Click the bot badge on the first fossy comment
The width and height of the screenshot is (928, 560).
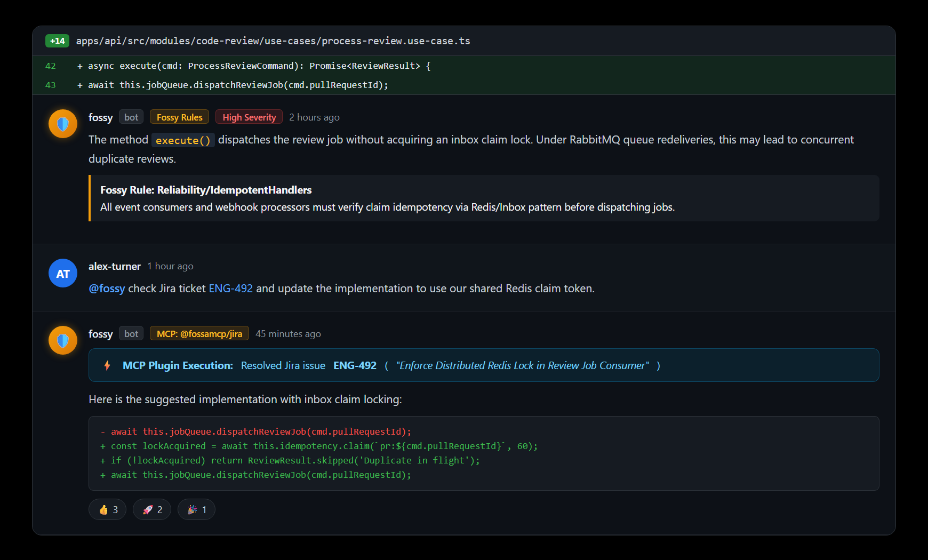[131, 117]
